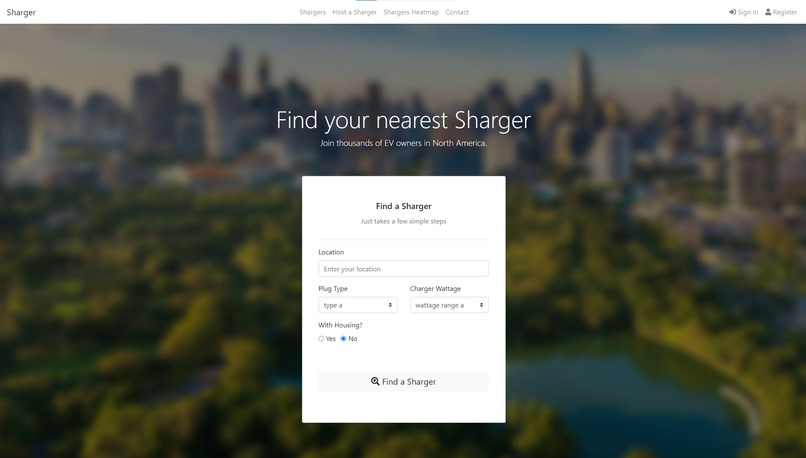Click the Register link

click(x=781, y=12)
